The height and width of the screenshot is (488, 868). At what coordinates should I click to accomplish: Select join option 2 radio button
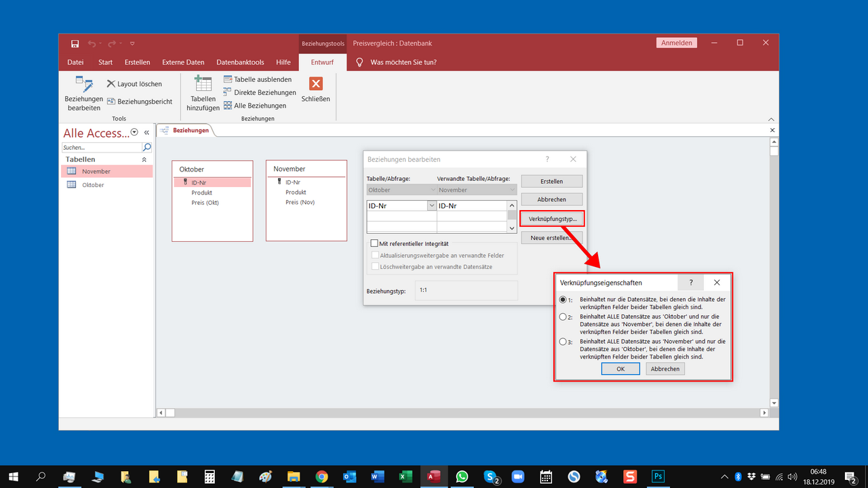(562, 317)
